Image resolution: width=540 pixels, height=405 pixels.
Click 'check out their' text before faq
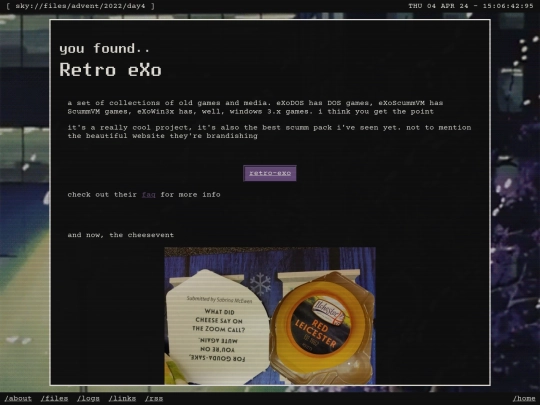(102, 195)
